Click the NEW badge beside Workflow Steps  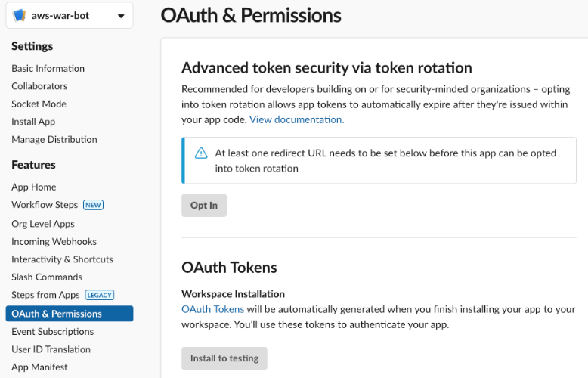[x=93, y=205]
